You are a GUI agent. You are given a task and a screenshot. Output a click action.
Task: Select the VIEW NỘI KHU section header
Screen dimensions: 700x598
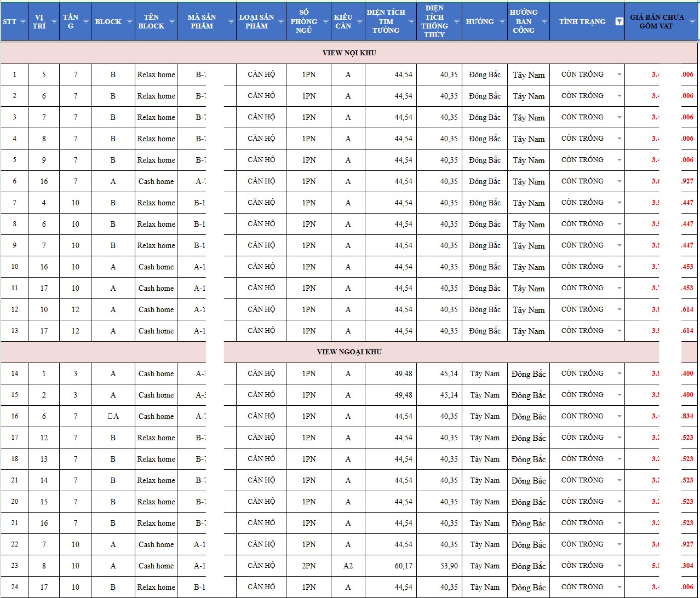[349, 53]
